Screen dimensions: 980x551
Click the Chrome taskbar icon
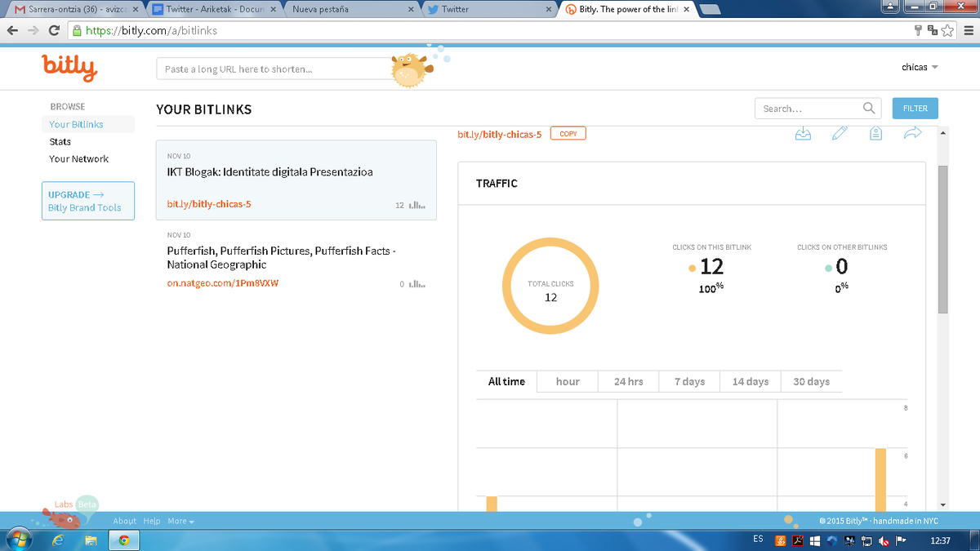click(x=123, y=540)
